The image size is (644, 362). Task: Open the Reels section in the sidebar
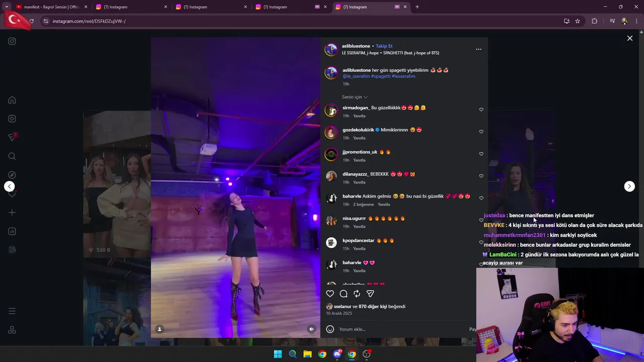[x=12, y=119]
